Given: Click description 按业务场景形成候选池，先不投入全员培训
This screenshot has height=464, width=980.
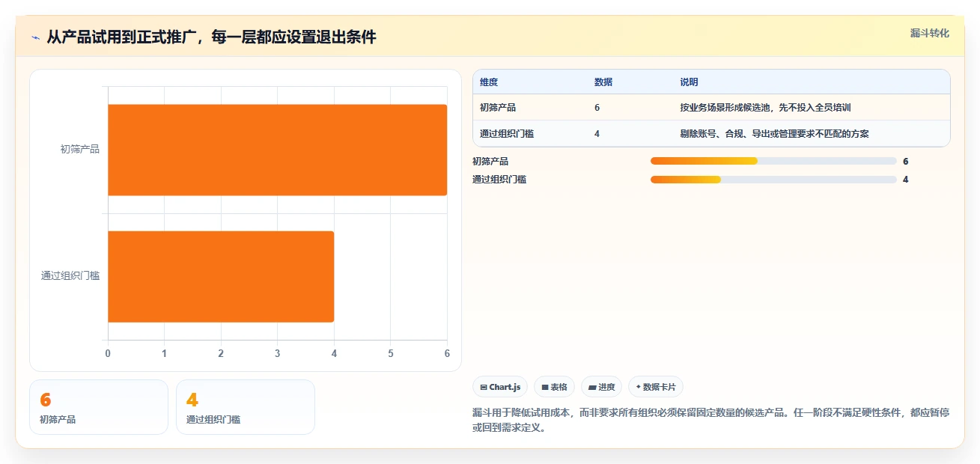Looking at the screenshot, I should coord(765,108).
